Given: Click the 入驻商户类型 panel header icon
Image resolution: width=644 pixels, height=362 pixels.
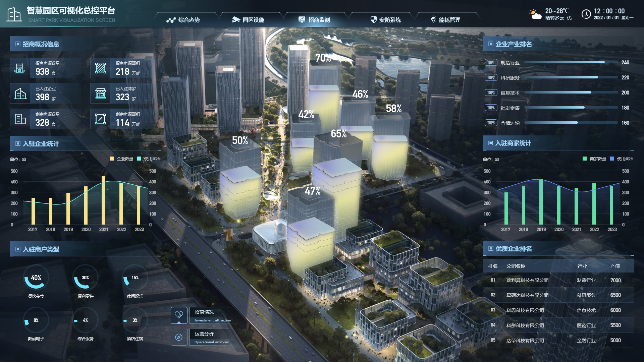Looking at the screenshot, I should [x=18, y=249].
